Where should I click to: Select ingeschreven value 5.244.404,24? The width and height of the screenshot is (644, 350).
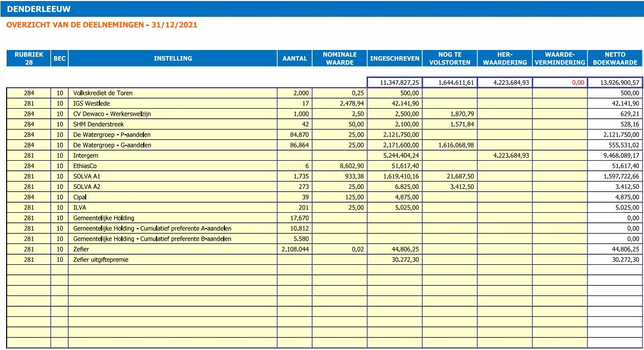point(395,156)
